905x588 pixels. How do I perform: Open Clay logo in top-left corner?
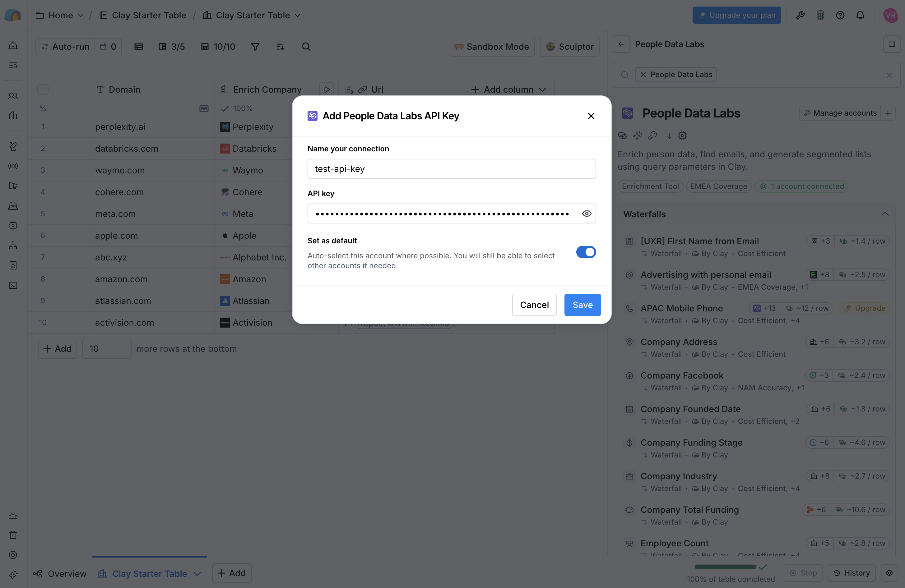[x=13, y=15]
